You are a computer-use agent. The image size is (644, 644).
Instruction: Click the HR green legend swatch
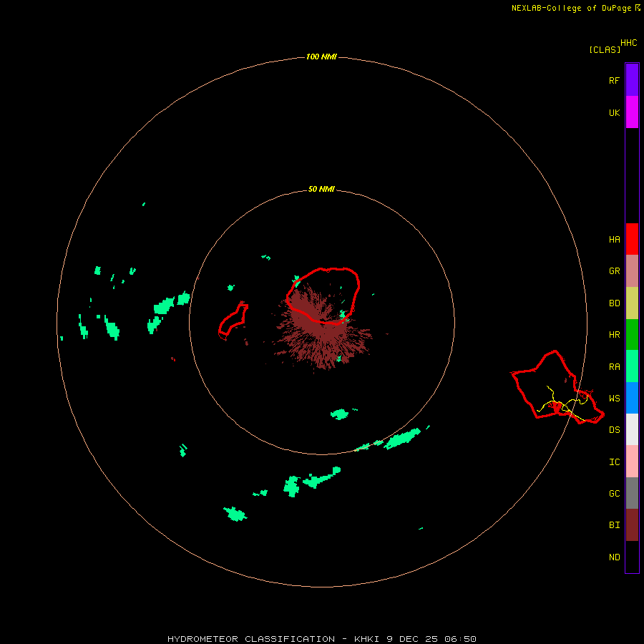[632, 335]
